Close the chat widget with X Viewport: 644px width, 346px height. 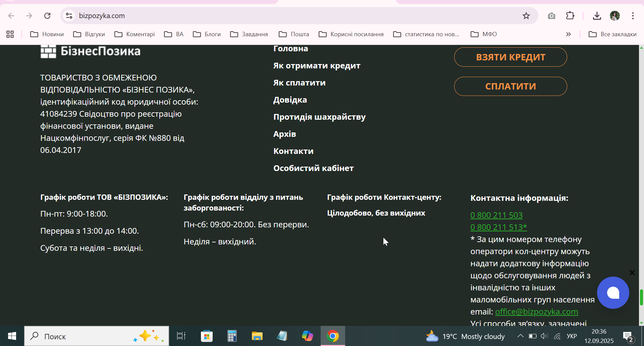tap(632, 273)
